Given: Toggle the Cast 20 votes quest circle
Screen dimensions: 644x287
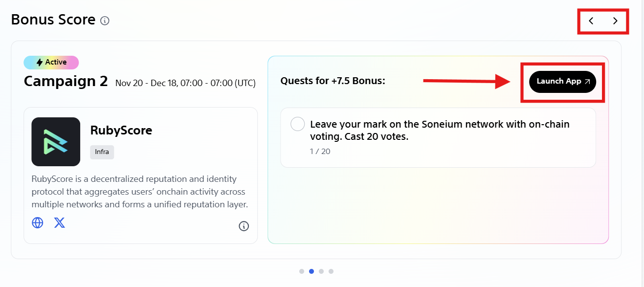Looking at the screenshot, I should click(297, 124).
